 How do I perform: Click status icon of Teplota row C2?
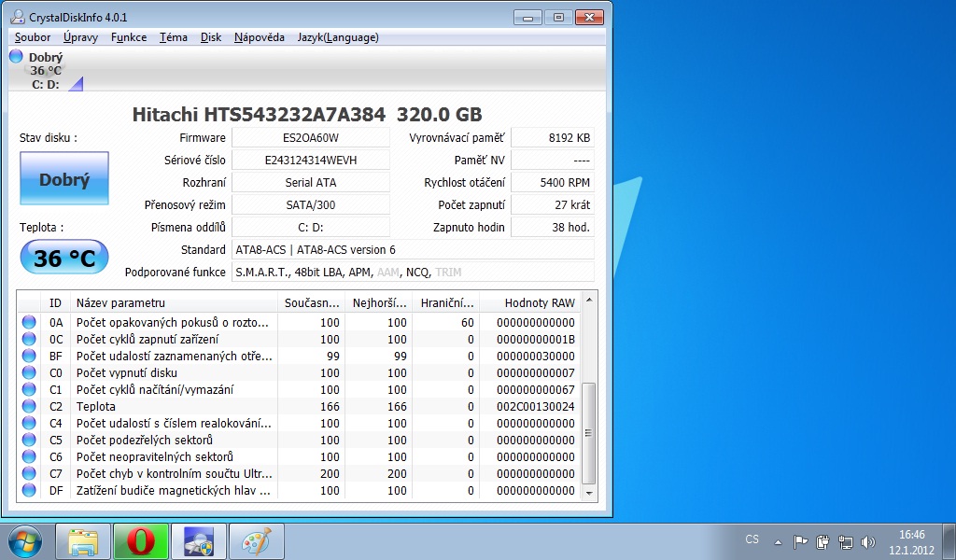[29, 406]
